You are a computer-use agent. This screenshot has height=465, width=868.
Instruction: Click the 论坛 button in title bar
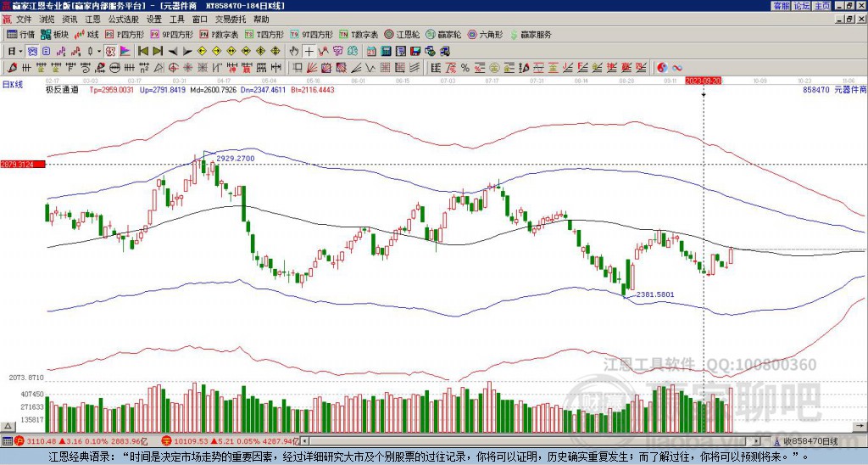802,6
